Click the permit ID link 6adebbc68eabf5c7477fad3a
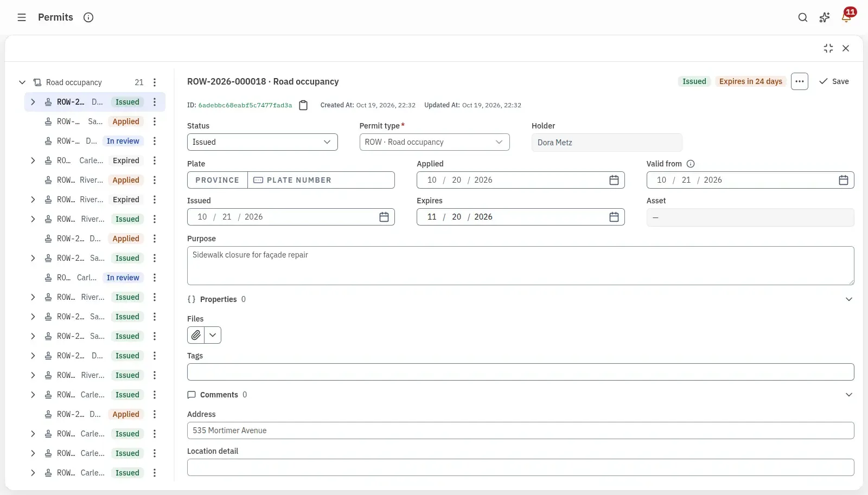 coord(245,105)
